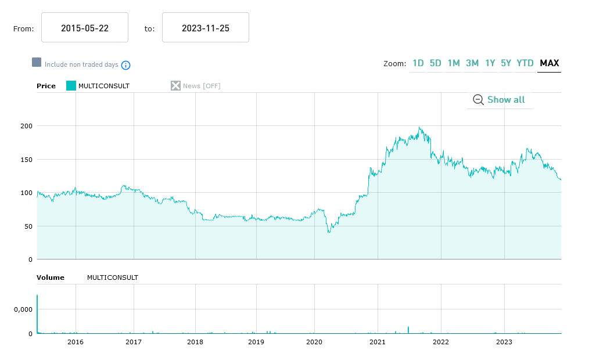This screenshot has height=364, width=614.
Task: Toggle Include non traded days checkbox
Action: tap(37, 63)
